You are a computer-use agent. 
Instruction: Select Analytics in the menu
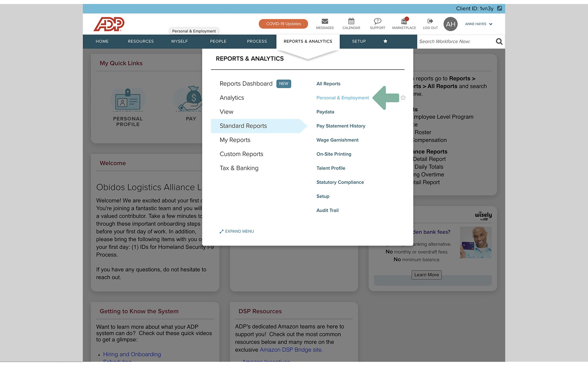(x=232, y=98)
